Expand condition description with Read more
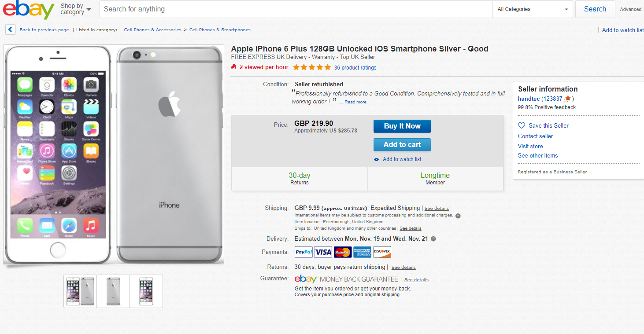644x334 pixels. click(355, 102)
